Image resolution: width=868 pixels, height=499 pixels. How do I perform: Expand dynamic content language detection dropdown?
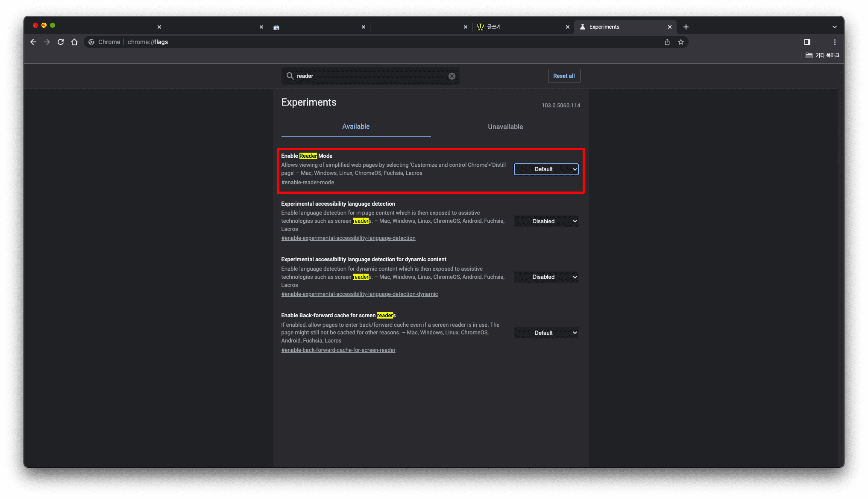click(x=546, y=277)
